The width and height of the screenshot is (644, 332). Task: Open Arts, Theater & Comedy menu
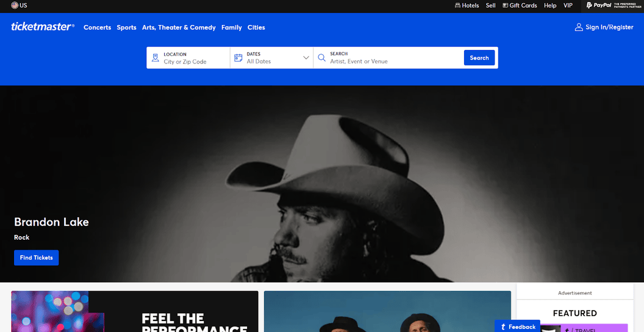(179, 27)
